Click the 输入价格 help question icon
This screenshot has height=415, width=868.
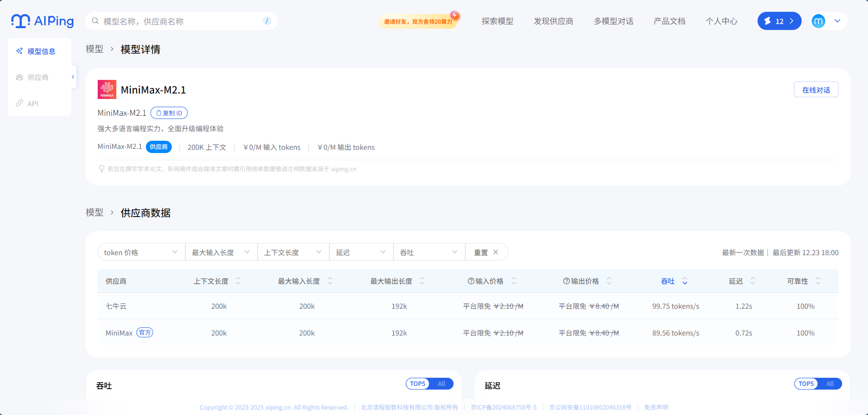(x=471, y=281)
